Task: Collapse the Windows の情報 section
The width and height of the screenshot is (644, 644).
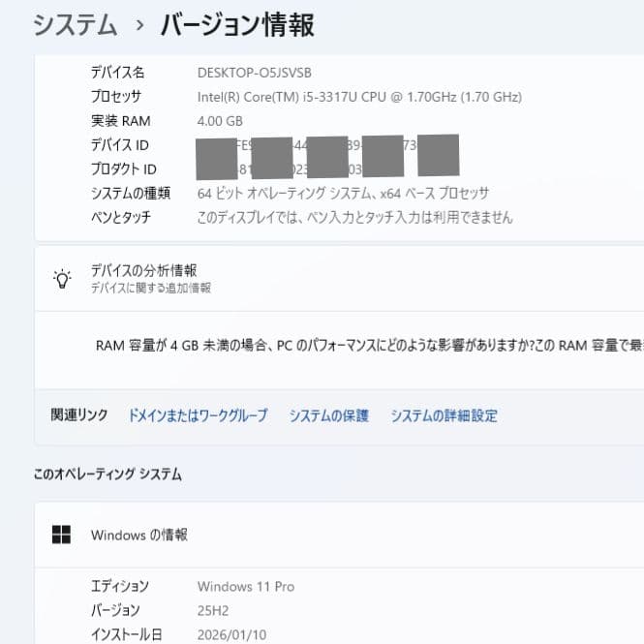Action: (339, 535)
